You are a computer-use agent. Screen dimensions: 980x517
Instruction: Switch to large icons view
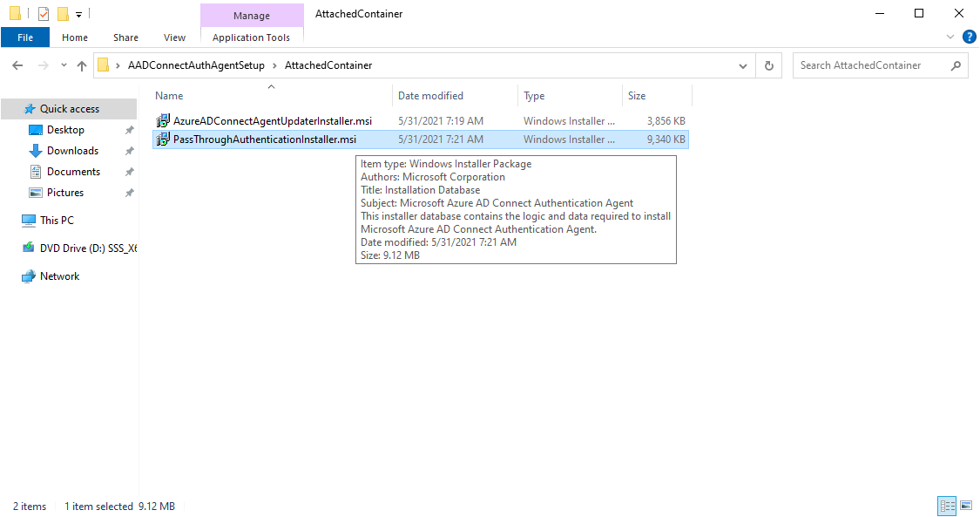965,506
